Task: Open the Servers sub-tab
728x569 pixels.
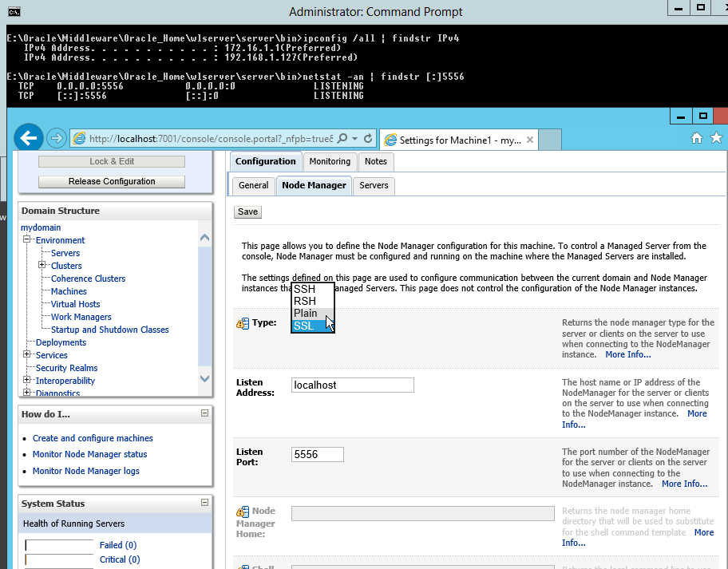Action: (x=374, y=185)
